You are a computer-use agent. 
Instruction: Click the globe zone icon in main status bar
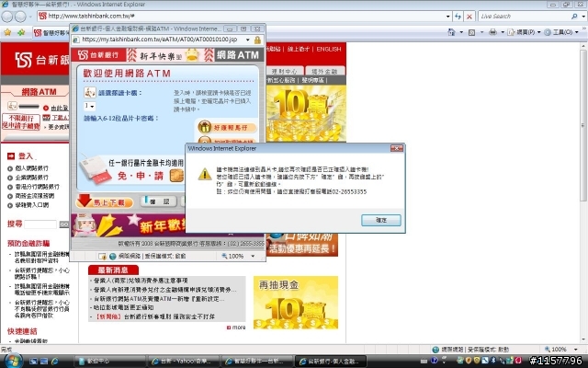pyautogui.click(x=435, y=350)
